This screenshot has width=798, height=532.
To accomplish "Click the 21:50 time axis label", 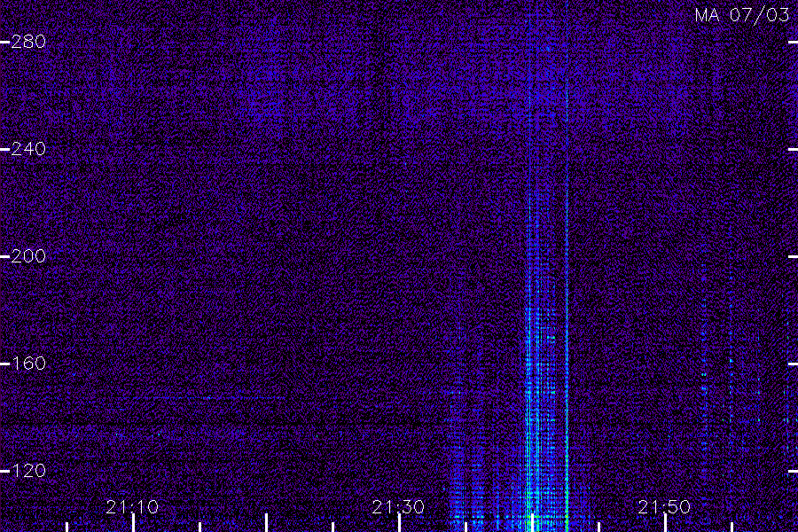I will (664, 507).
